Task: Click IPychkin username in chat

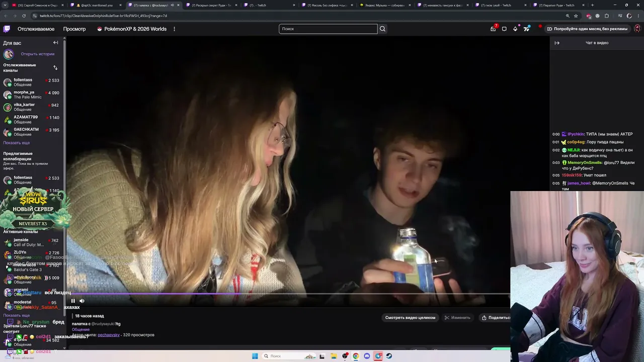Action: (576, 134)
